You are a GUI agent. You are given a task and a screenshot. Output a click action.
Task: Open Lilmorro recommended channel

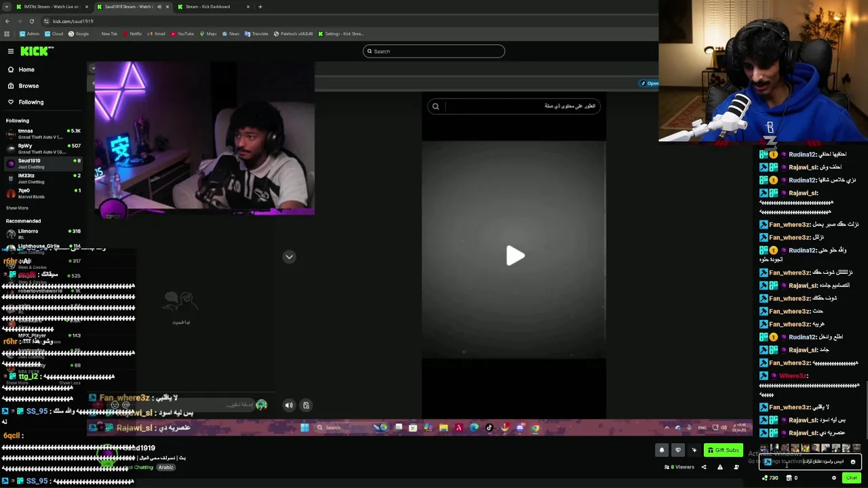click(x=42, y=234)
